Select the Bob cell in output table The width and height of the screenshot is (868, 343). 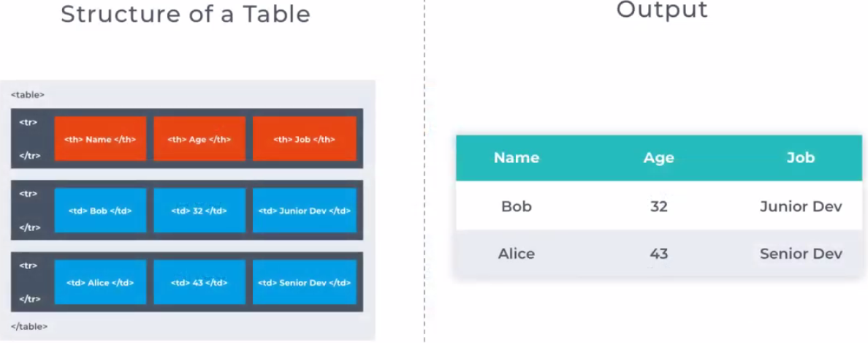(517, 206)
